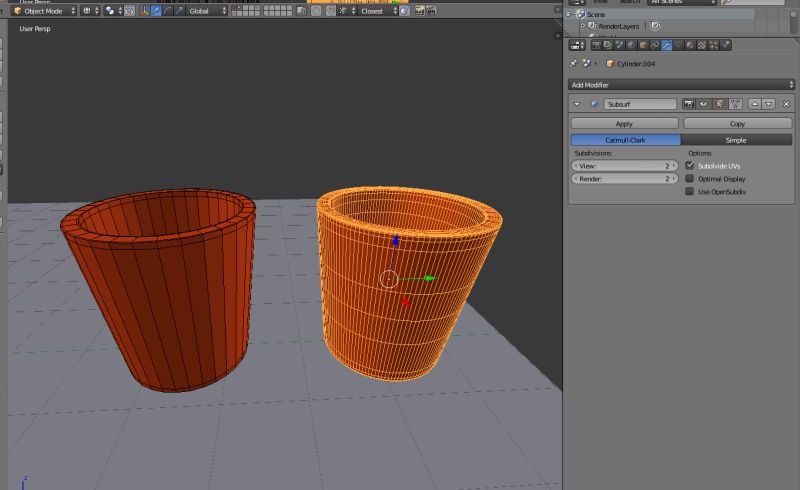
Task: Open the pivot point dropdown
Action: point(113,11)
